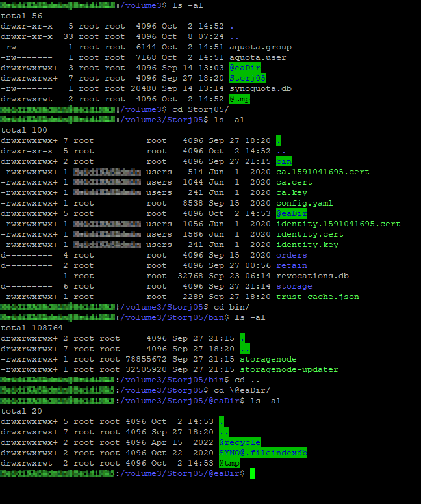This screenshot has height=504, width=421.
Task: Click the blue bin directory entry
Action: 284,161
